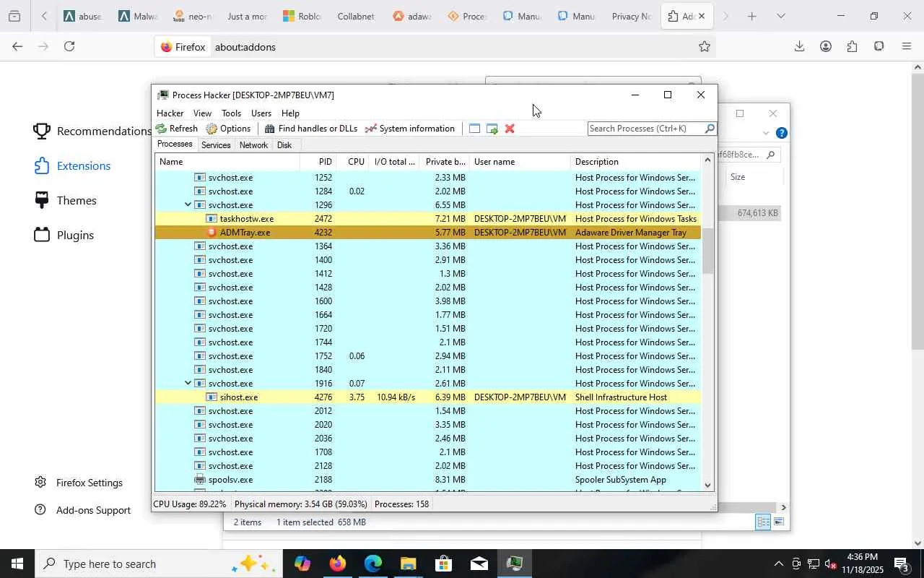Open Options from the Process Hacker toolbar
The image size is (924, 578).
(x=228, y=129)
